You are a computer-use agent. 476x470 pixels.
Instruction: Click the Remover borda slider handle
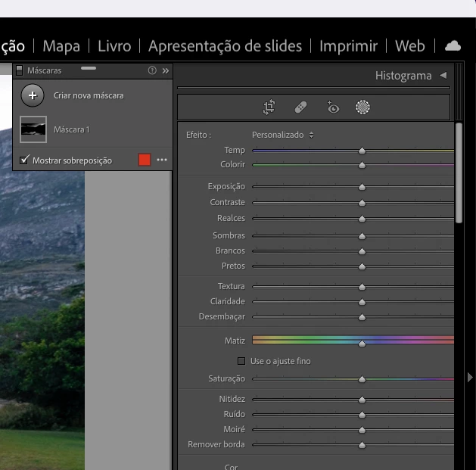pos(362,445)
